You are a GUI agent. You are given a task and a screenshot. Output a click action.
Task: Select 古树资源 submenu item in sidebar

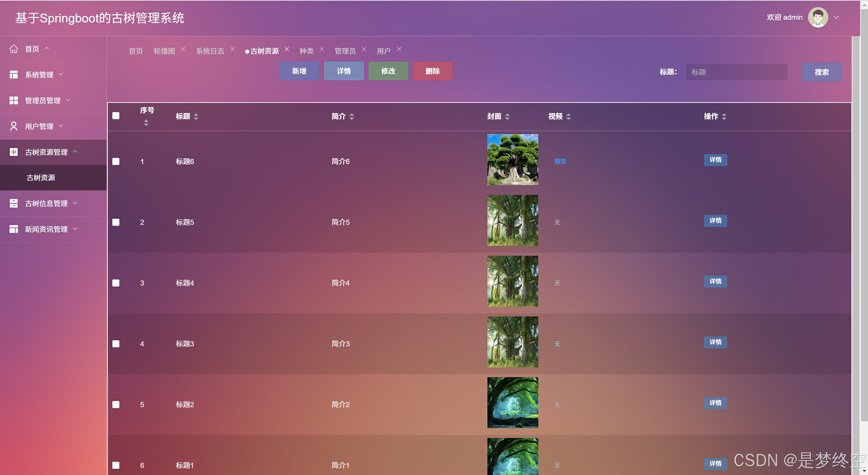(53, 178)
